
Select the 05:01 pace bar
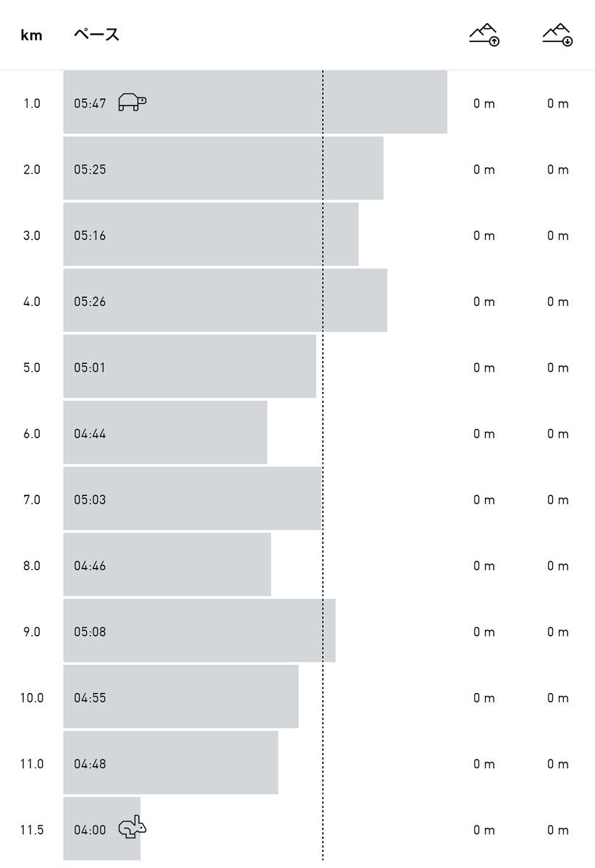[190, 367]
